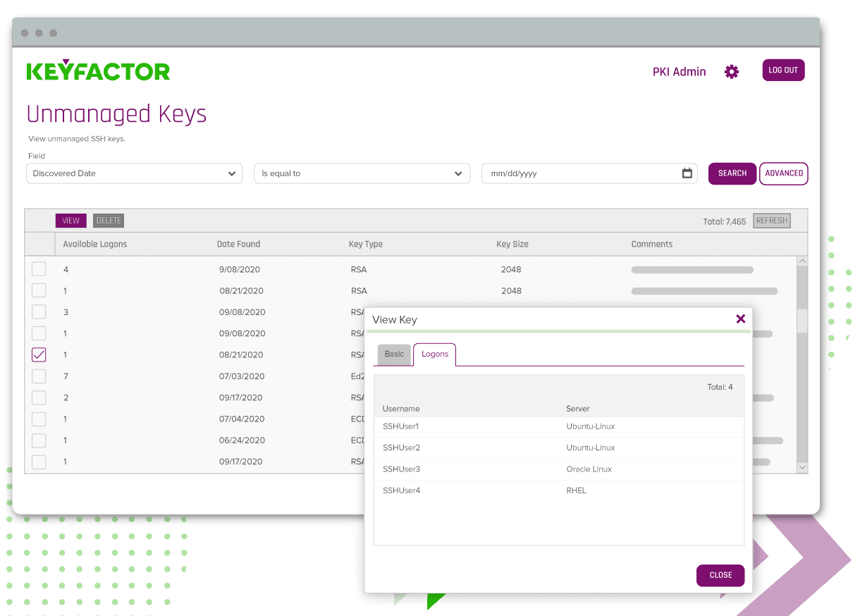The height and width of the screenshot is (616, 860).
Task: Select the SSHUser1 logon row
Action: click(x=559, y=426)
